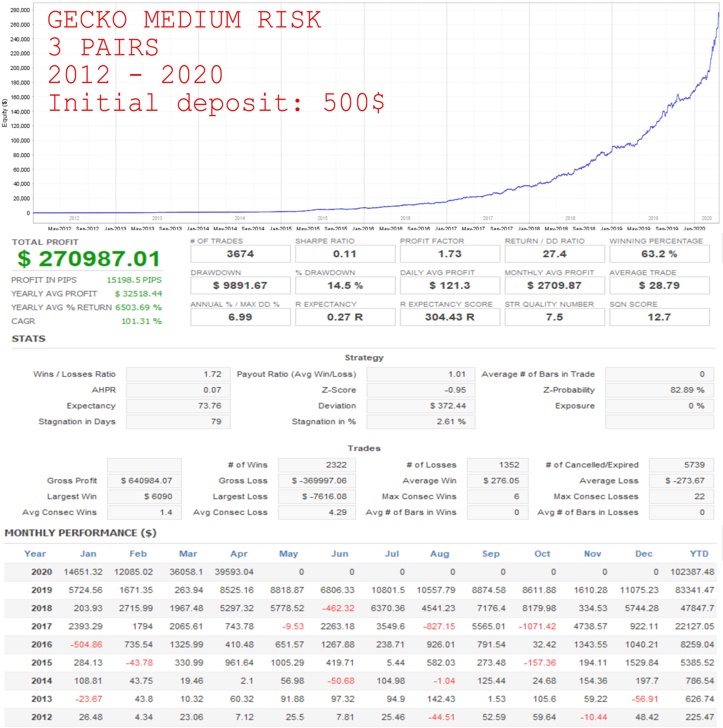Click the Total Profit value $270987.01
Image resolution: width=723 pixels, height=728 pixels.
89,259
